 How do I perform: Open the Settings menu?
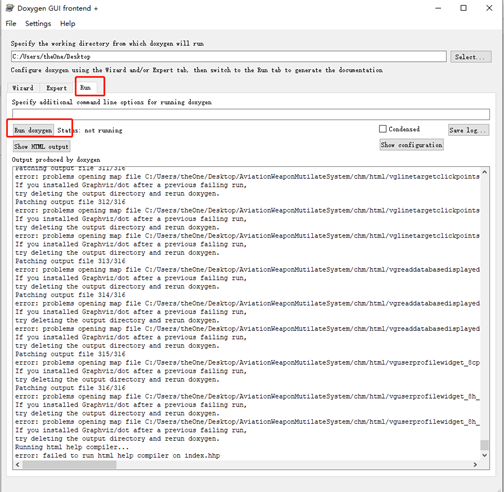click(x=38, y=23)
